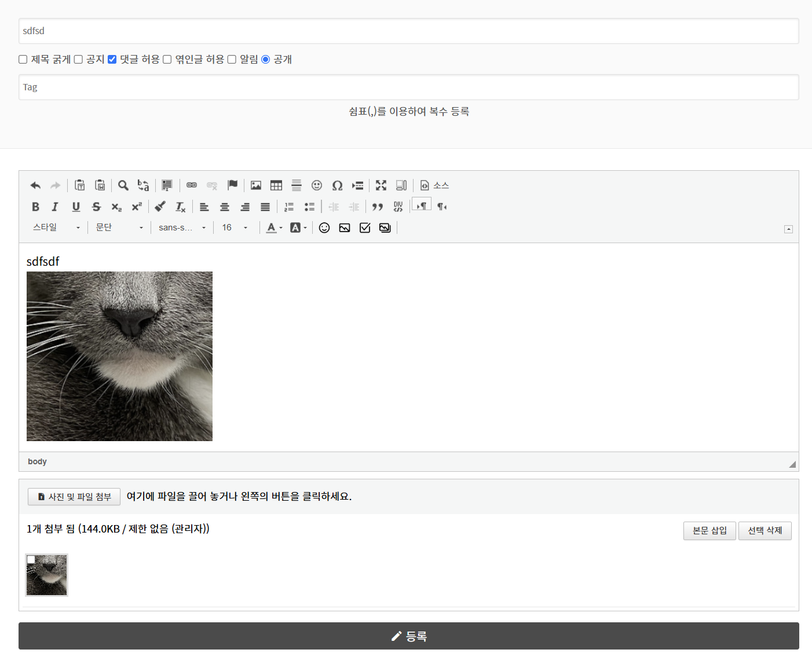Apply bold formatting

[35, 207]
